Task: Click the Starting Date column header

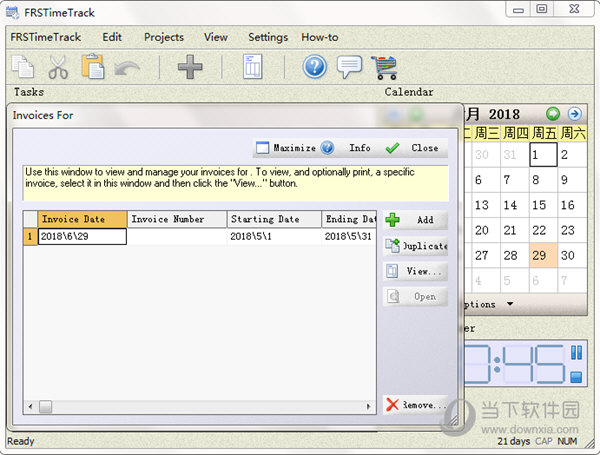Action: [274, 219]
